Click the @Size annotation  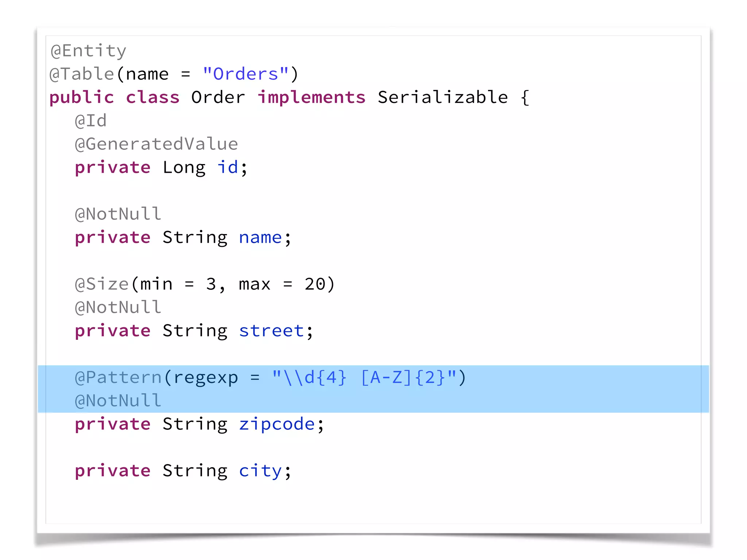coord(102,284)
